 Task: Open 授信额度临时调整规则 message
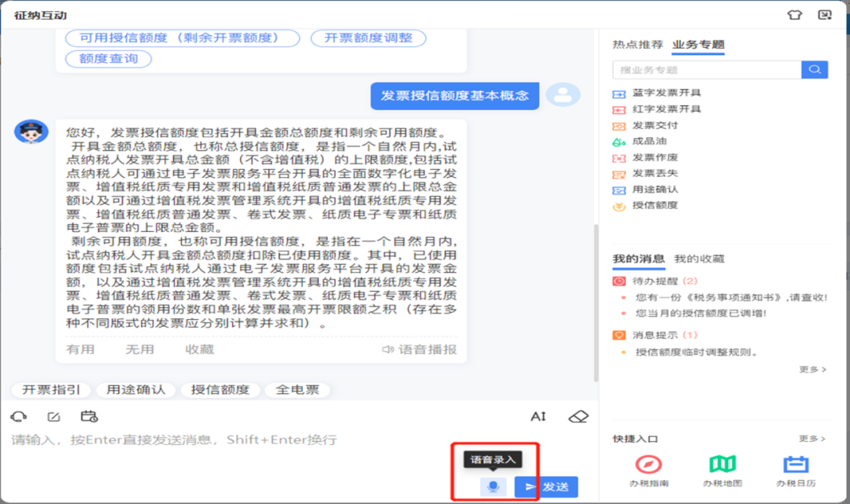(696, 352)
